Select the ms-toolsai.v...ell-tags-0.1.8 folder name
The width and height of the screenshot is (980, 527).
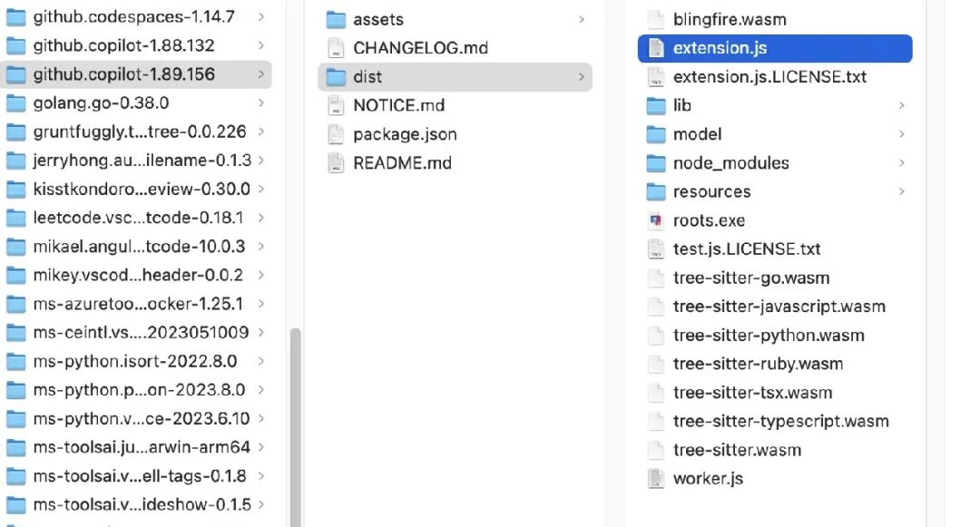pyautogui.click(x=140, y=476)
